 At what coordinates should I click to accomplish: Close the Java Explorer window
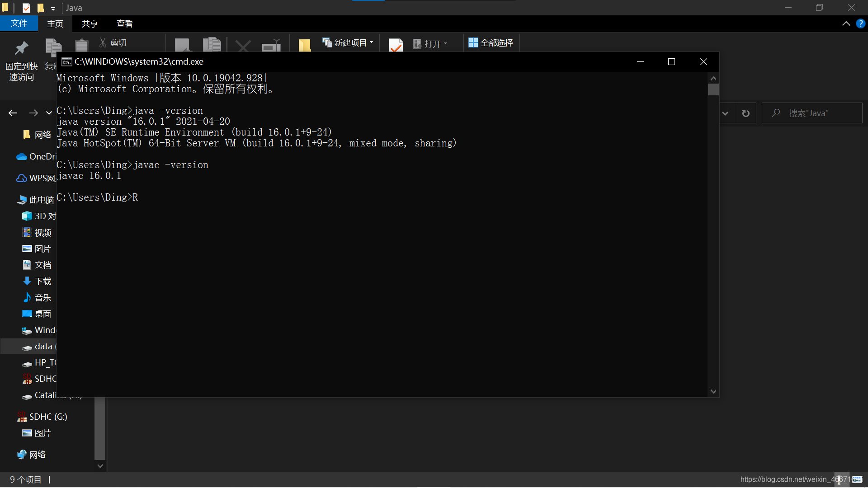[851, 8]
